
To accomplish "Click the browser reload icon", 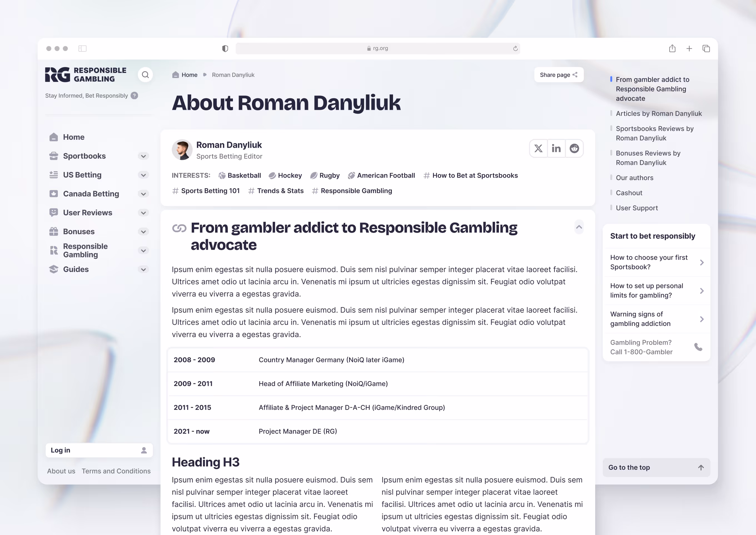I will (515, 48).
